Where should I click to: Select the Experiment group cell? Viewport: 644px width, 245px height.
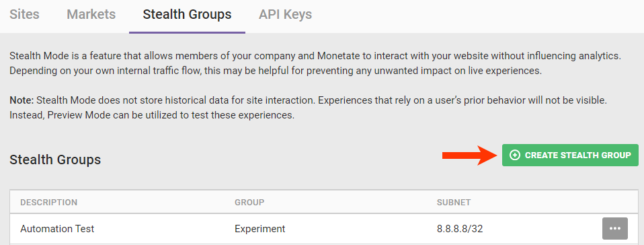pos(260,229)
